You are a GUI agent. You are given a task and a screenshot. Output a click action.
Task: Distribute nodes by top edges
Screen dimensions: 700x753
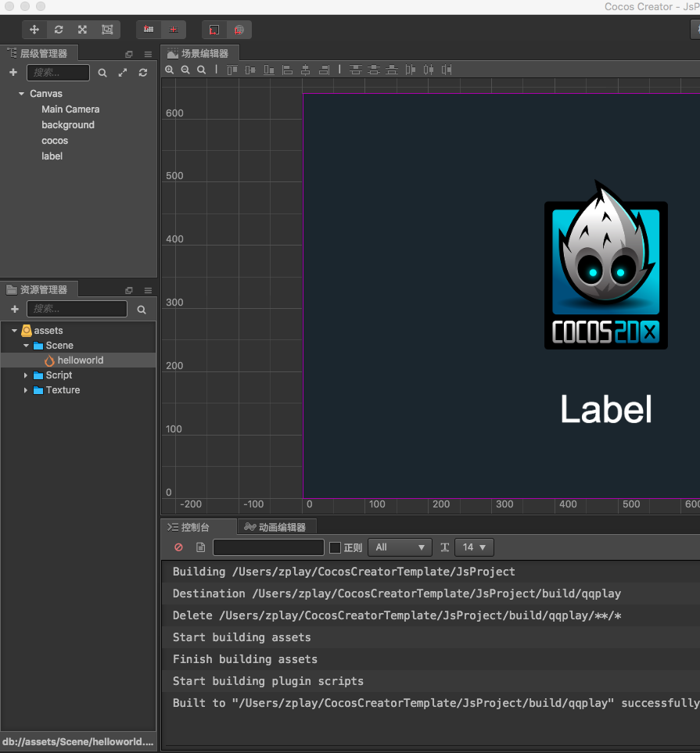pyautogui.click(x=356, y=70)
